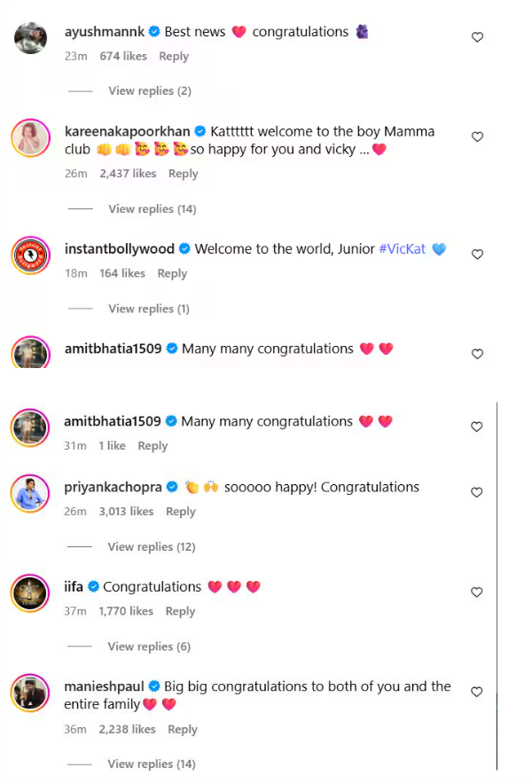Image resolution: width=532 pixels, height=784 pixels.
Task: Reply to iifa's comment
Action: (x=180, y=611)
